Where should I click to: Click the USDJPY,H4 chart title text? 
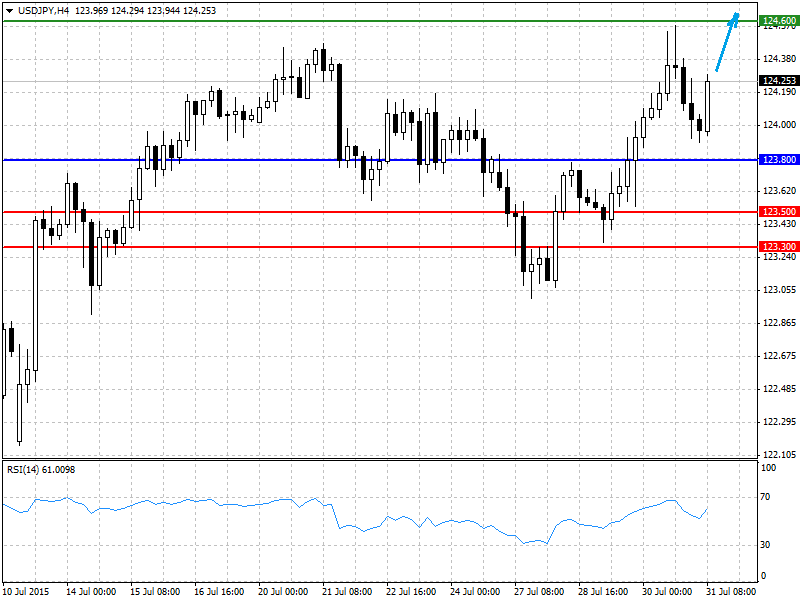pyautogui.click(x=43, y=10)
